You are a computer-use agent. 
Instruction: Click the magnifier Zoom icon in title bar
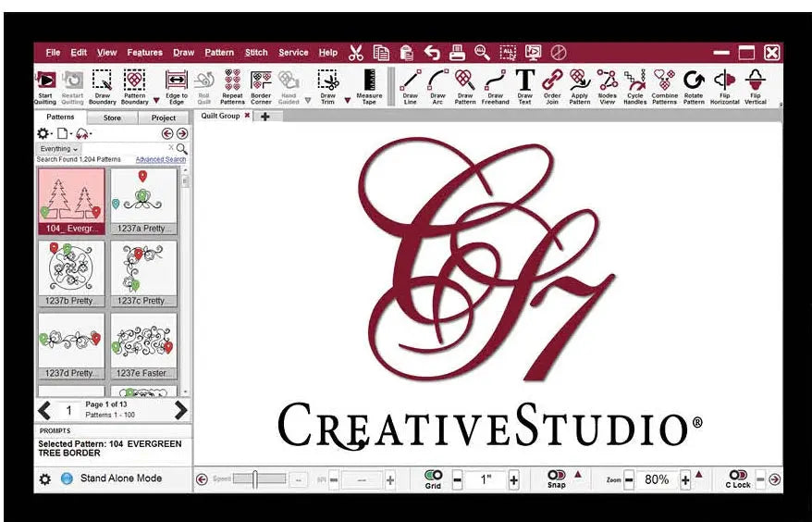click(x=482, y=53)
